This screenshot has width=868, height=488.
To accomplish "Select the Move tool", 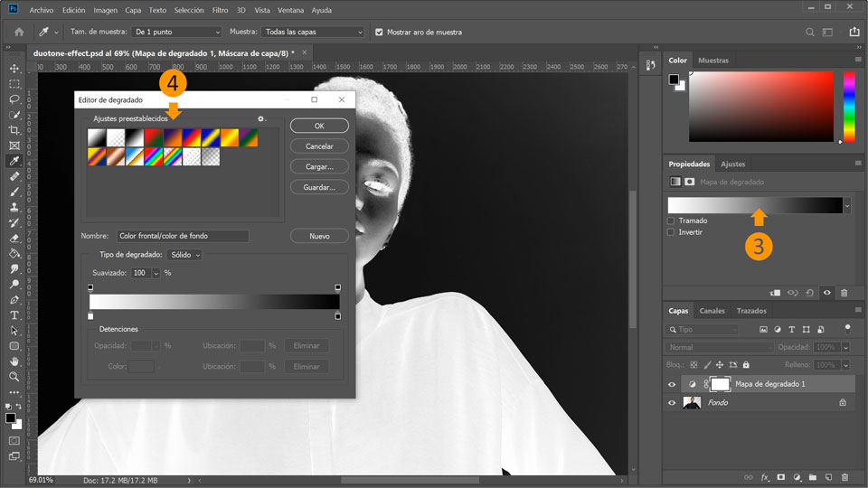I will coord(14,69).
